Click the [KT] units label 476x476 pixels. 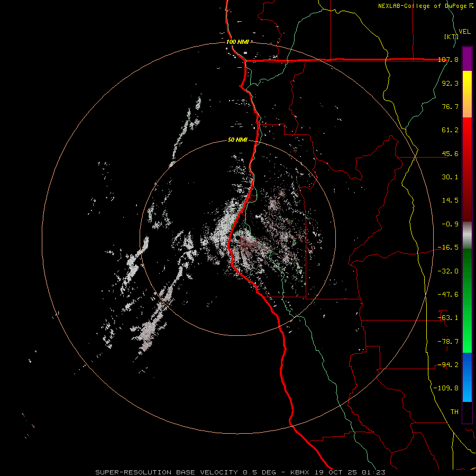point(451,36)
